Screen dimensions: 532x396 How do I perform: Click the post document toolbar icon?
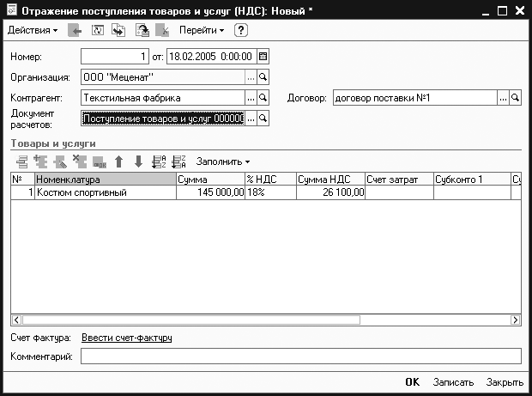(x=142, y=30)
